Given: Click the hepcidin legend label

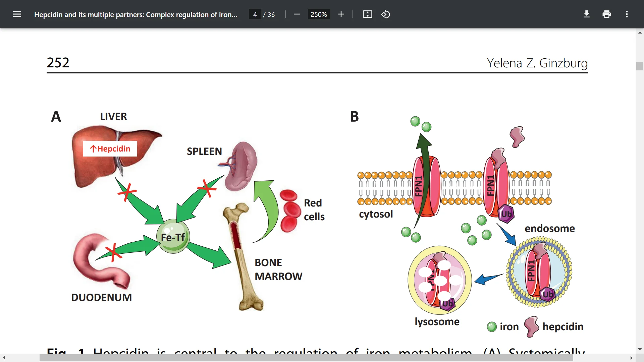Looking at the screenshot, I should point(563,327).
